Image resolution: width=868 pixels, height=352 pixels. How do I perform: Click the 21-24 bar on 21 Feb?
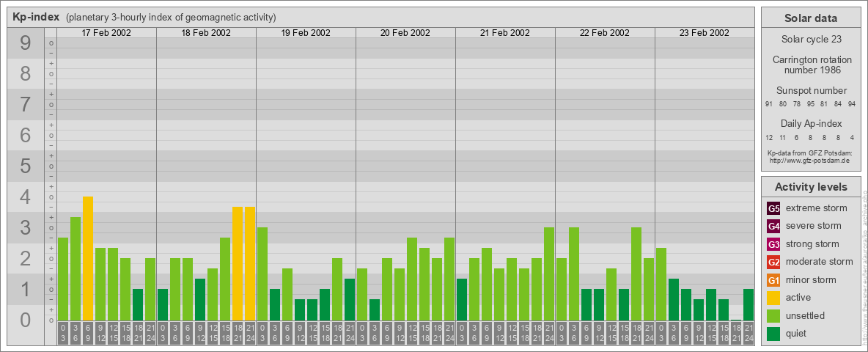coord(548,274)
